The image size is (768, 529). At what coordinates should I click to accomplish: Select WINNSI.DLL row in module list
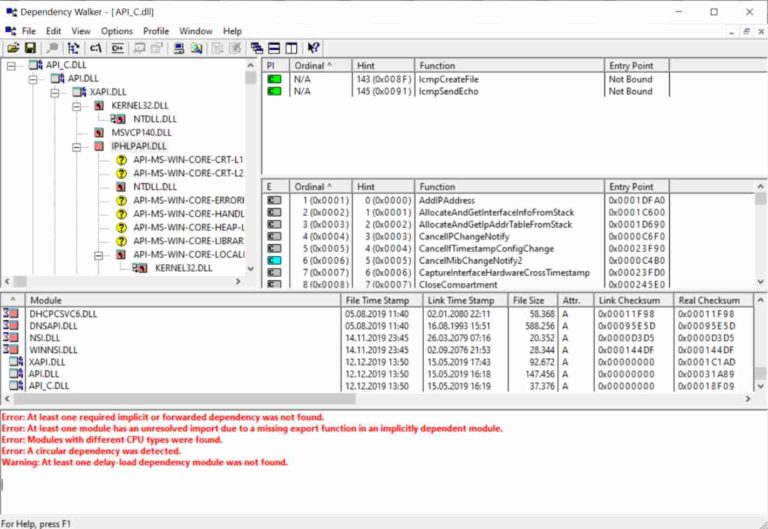[377, 350]
